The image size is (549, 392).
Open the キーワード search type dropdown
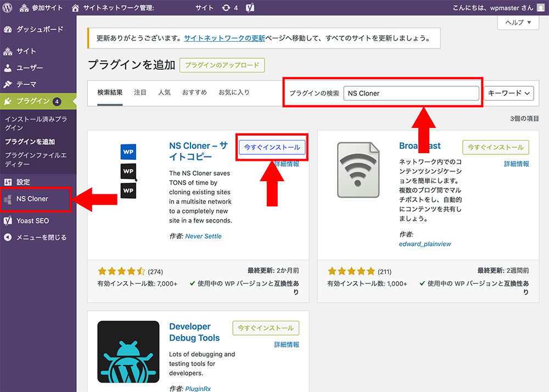click(x=509, y=93)
